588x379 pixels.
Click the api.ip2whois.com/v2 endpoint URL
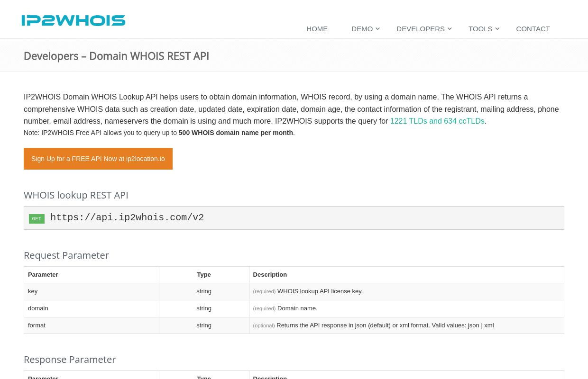point(127,218)
